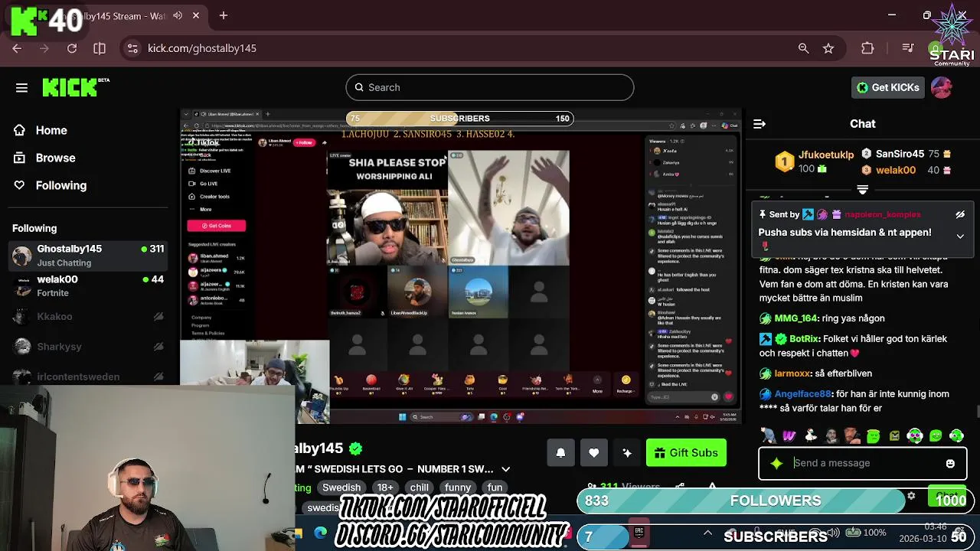
Task: Toggle stream notifications bell
Action: tap(560, 453)
